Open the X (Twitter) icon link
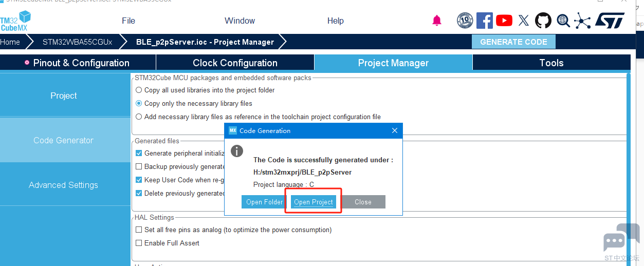The image size is (644, 266). click(524, 21)
